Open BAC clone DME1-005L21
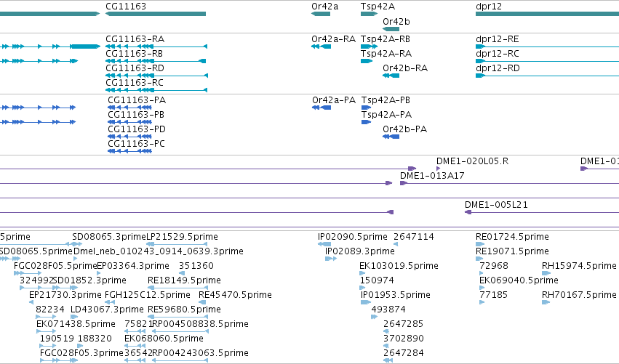 (x=496, y=205)
